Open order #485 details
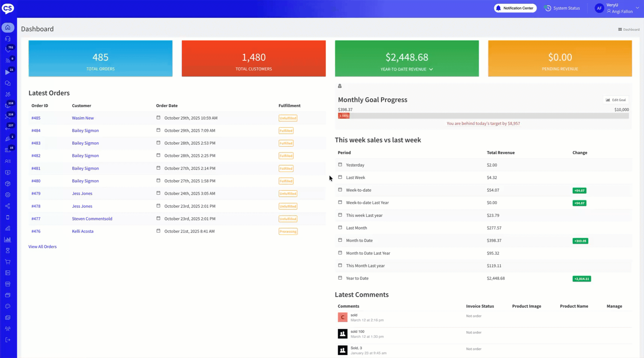This screenshot has height=358, width=644. pos(36,118)
